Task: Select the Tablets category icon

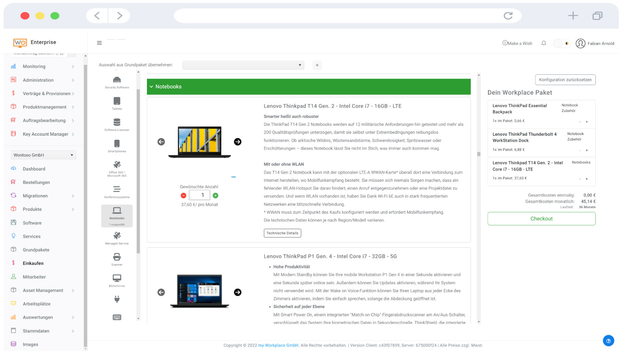Action: (x=117, y=102)
